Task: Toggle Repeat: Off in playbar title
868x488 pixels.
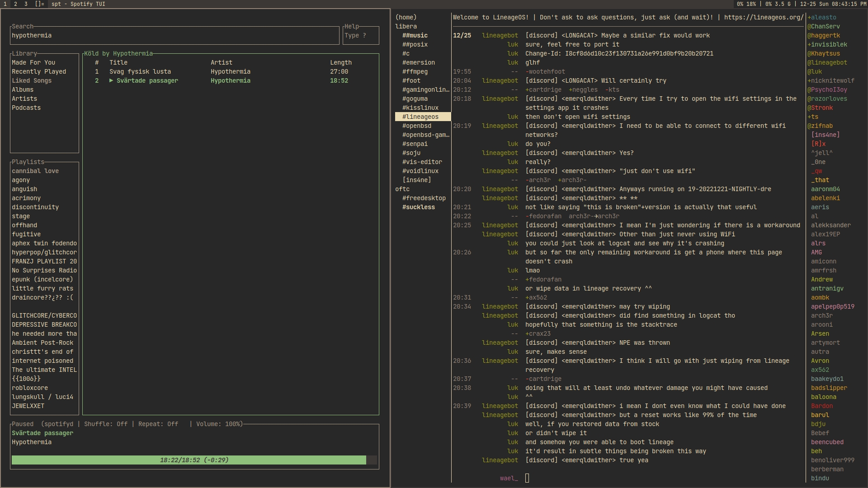Action: pyautogui.click(x=158, y=424)
